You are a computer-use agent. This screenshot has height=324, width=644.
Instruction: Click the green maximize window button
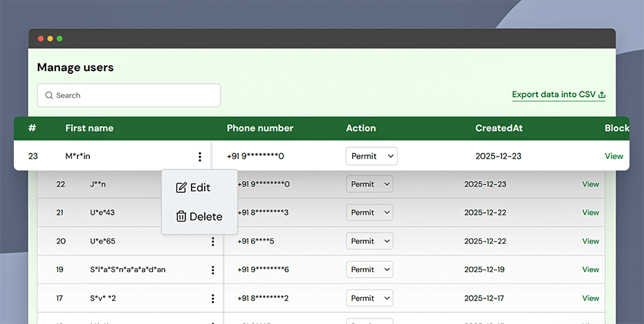pyautogui.click(x=59, y=39)
